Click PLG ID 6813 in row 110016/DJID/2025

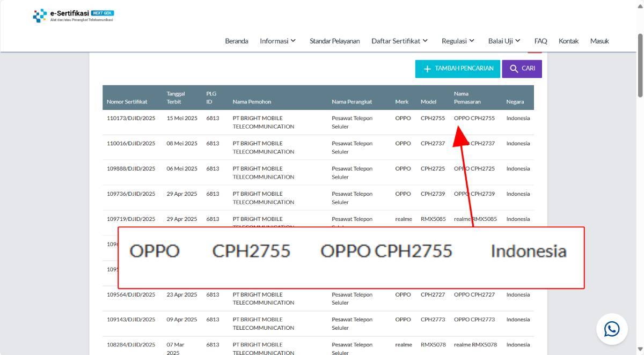[x=213, y=143]
